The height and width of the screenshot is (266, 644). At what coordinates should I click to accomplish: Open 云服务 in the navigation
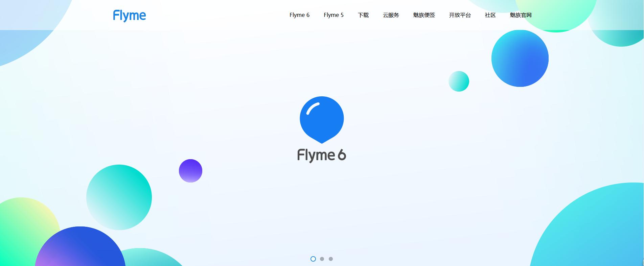click(391, 15)
